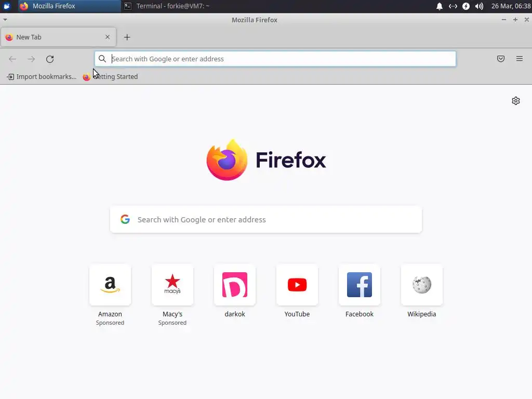
Task: Close the New Tab tab
Action: coord(108,37)
